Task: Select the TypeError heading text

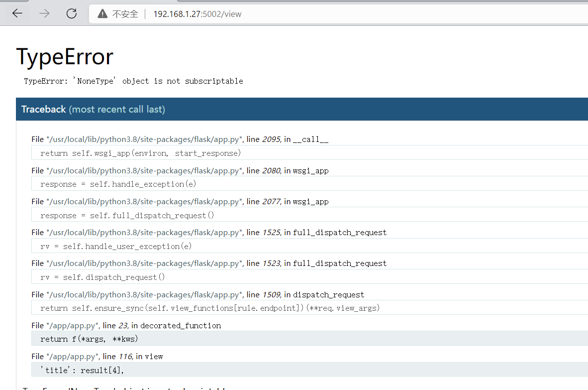Action: tap(65, 57)
